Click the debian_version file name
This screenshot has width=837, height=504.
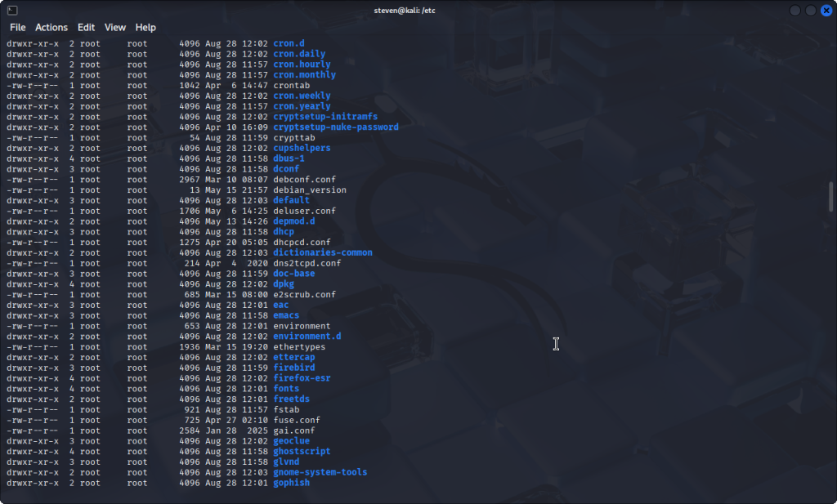[309, 190]
